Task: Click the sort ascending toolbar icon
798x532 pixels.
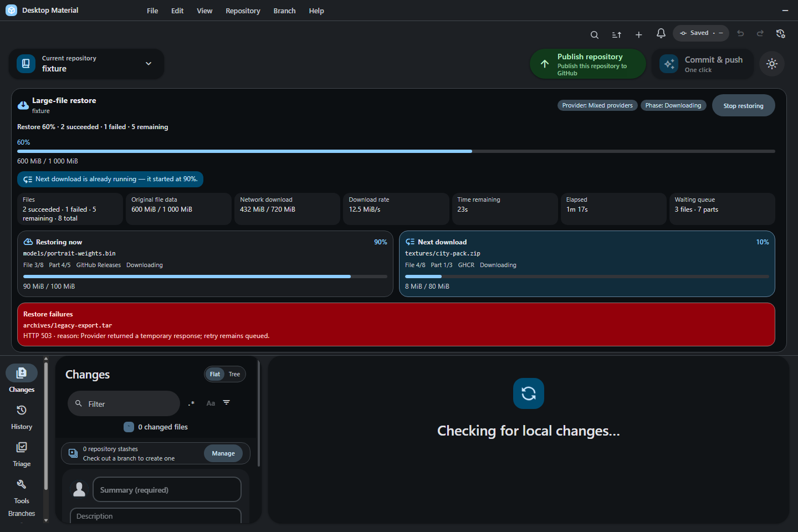Action: coord(617,35)
